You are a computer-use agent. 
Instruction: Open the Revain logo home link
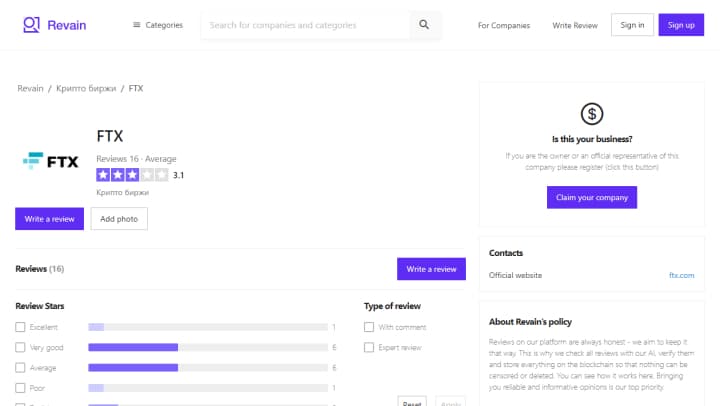click(x=55, y=25)
